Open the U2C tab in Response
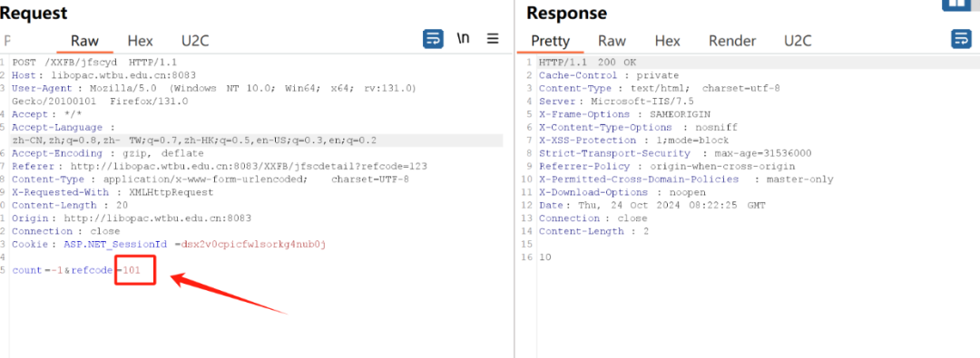The width and height of the screenshot is (980, 358). (x=799, y=41)
